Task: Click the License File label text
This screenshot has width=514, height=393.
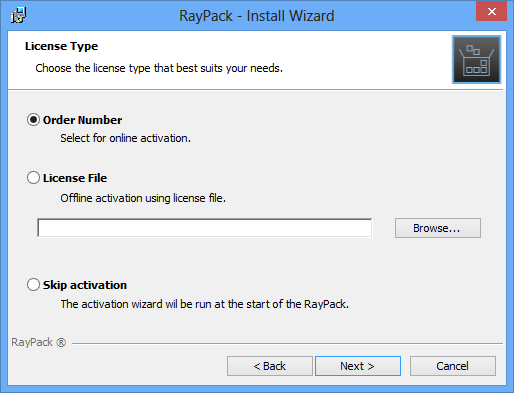Action: point(75,178)
